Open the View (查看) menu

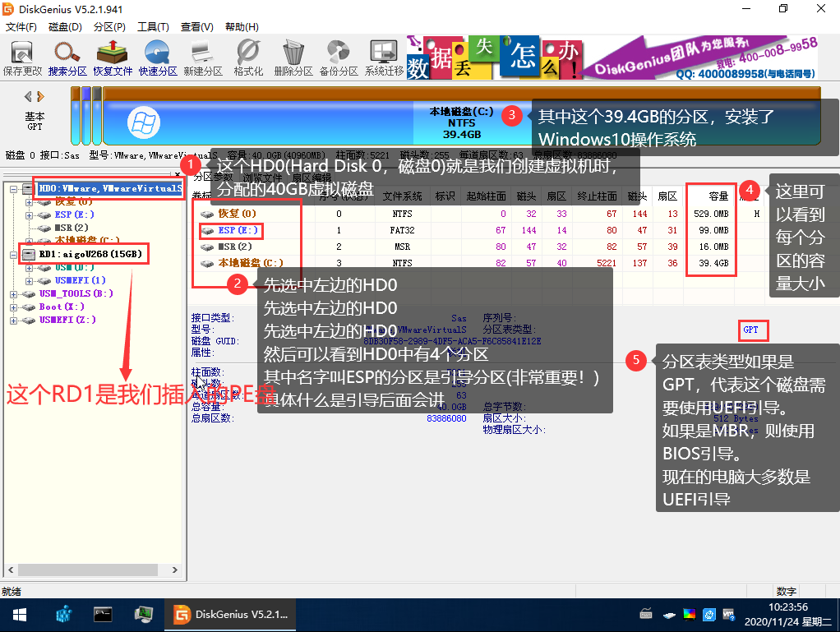tap(197, 27)
